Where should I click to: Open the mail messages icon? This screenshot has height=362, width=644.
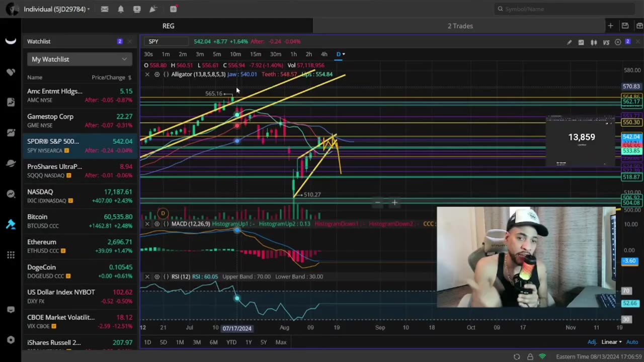[x=105, y=9]
